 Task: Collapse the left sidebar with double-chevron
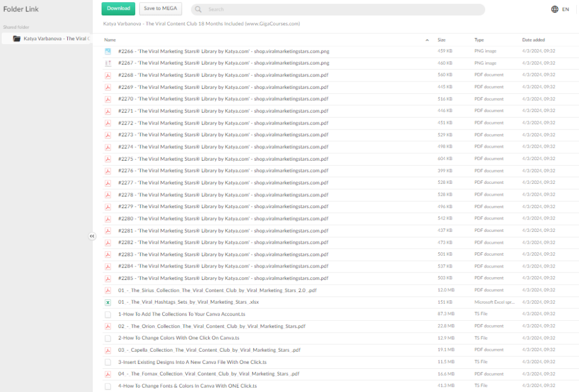coord(92,236)
